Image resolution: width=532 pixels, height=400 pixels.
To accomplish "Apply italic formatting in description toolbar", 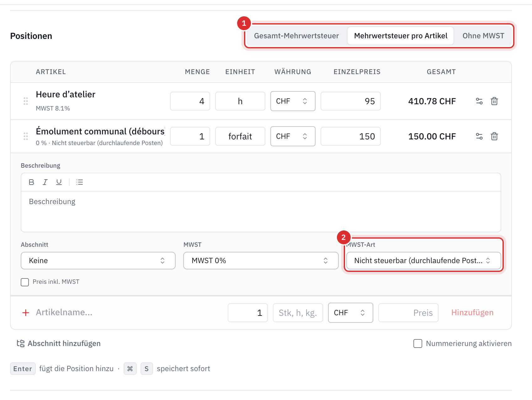I will tap(45, 182).
